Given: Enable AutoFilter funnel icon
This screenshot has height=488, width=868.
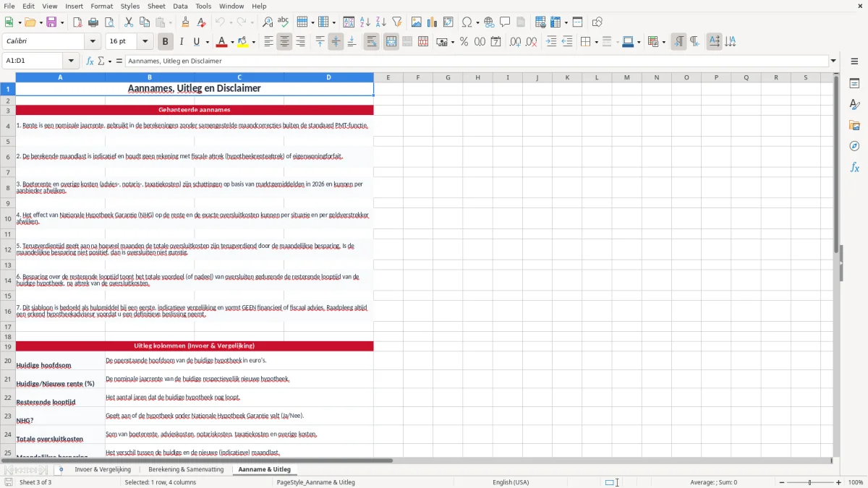Looking at the screenshot, I should 396,22.
